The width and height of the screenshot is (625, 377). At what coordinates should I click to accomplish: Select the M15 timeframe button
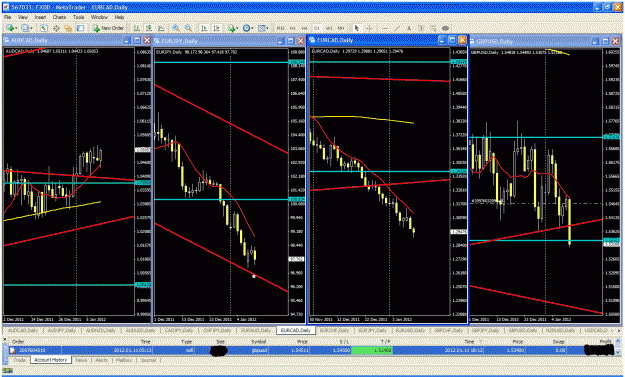(281, 28)
